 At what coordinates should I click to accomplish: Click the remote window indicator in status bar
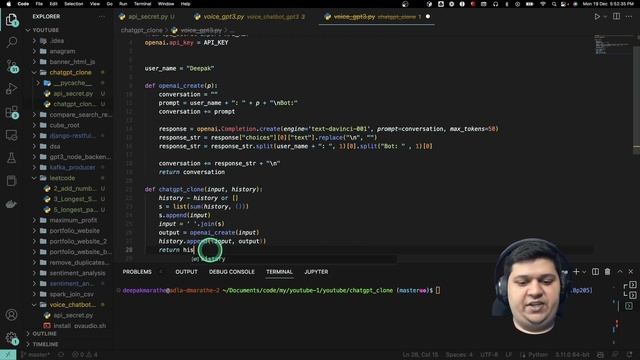8,355
